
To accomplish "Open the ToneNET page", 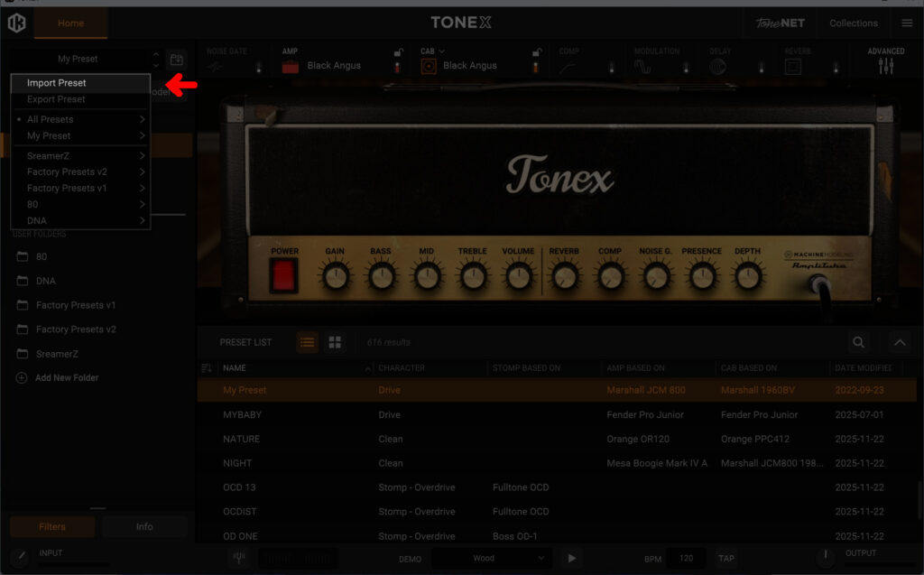I will pos(780,23).
